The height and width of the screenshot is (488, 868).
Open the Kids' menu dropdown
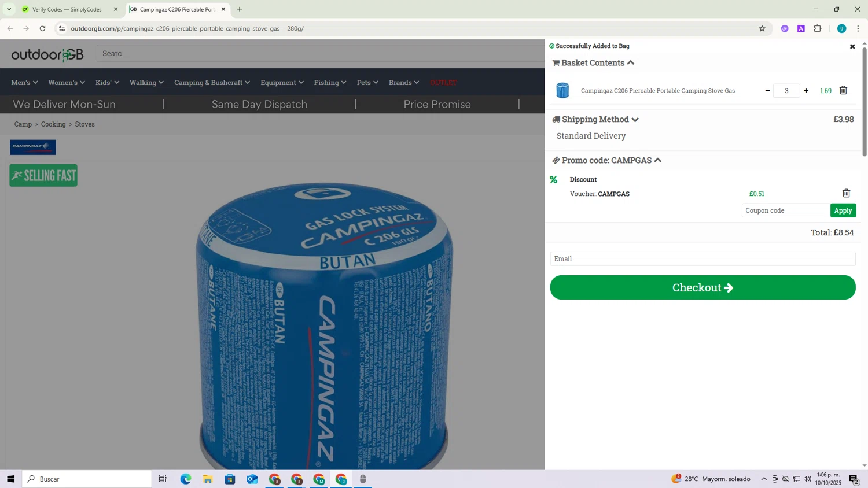click(107, 83)
